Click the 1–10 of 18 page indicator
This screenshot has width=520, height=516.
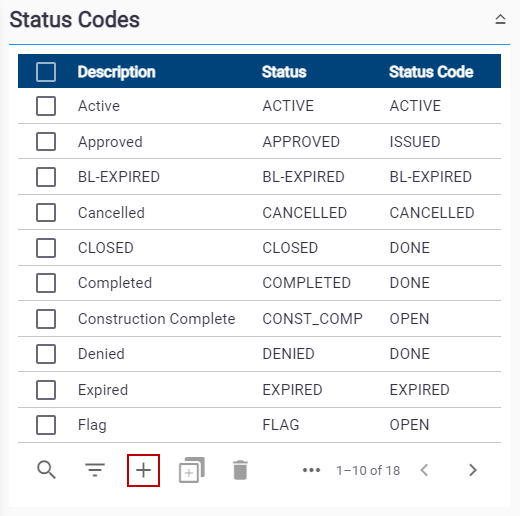click(x=368, y=470)
